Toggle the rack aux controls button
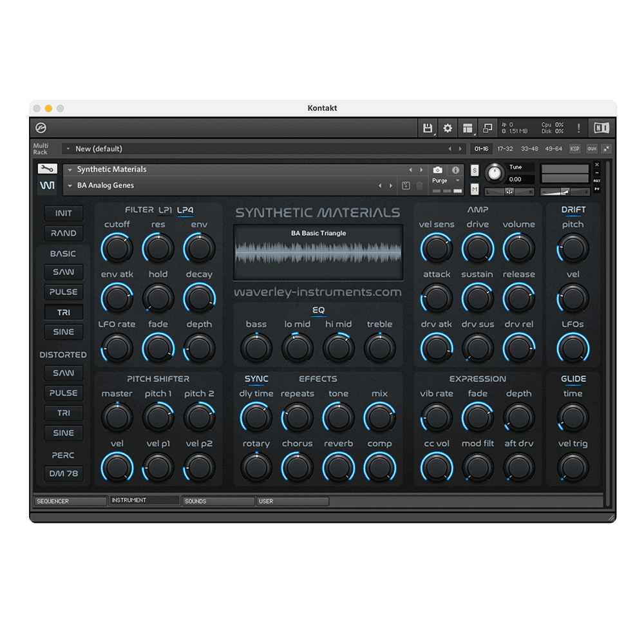 [x=592, y=149]
